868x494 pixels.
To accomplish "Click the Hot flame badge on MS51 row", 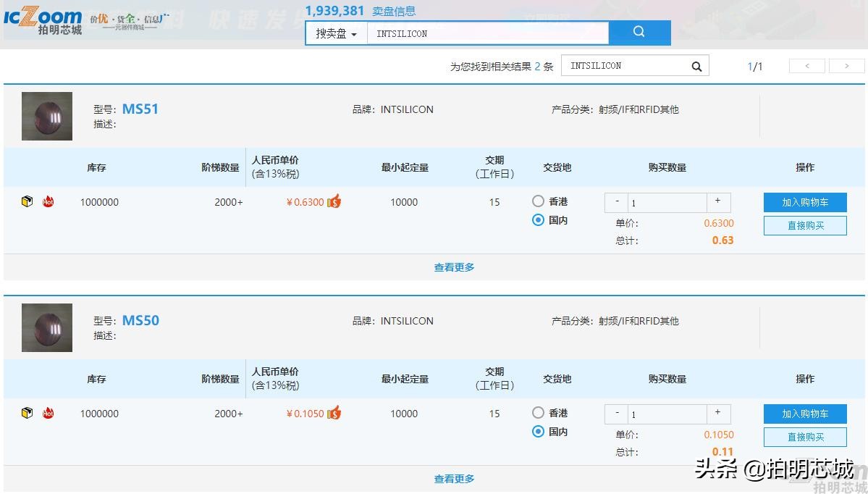I will pyautogui.click(x=47, y=203).
